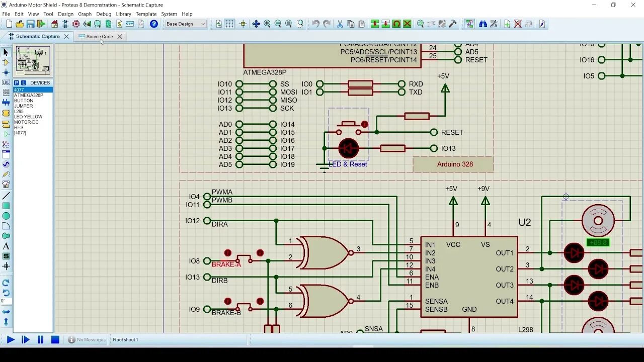644x362 pixels.
Task: Zoom in using the magnifier plus icon
Action: (x=267, y=24)
